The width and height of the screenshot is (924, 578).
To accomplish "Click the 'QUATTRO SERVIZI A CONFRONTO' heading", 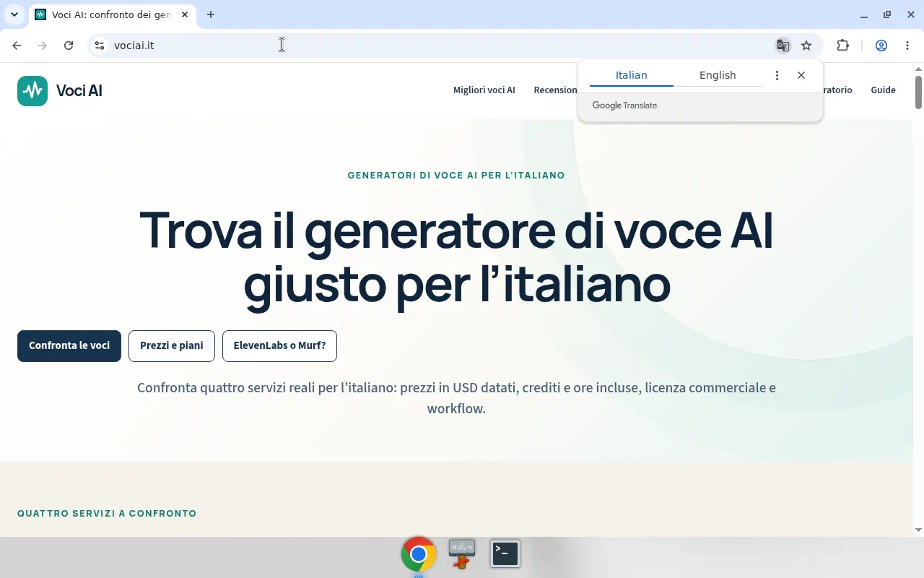I will click(x=107, y=514).
